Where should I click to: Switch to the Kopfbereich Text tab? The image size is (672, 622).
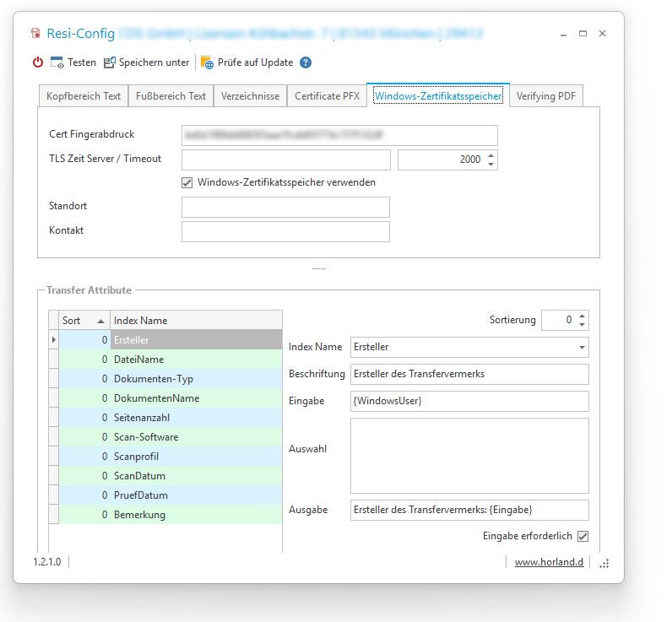(x=84, y=96)
